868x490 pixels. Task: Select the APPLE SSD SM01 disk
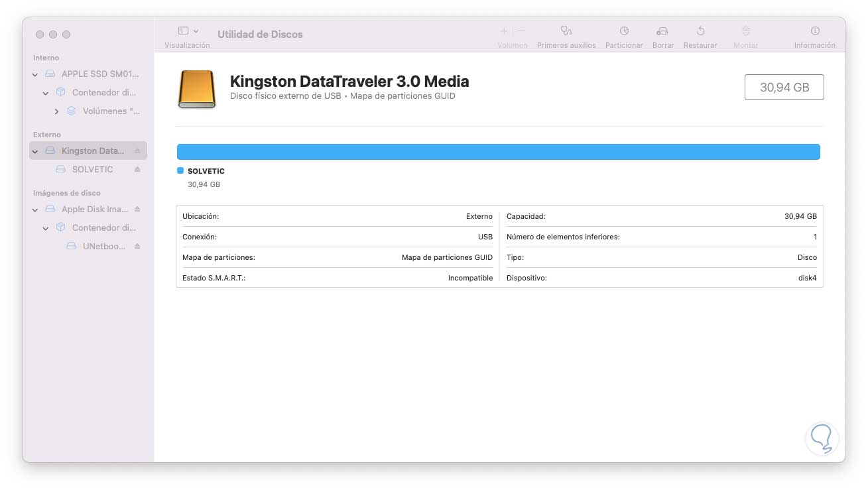[x=88, y=74]
